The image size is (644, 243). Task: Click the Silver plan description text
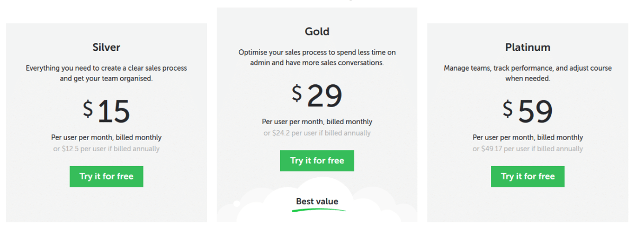106,73
